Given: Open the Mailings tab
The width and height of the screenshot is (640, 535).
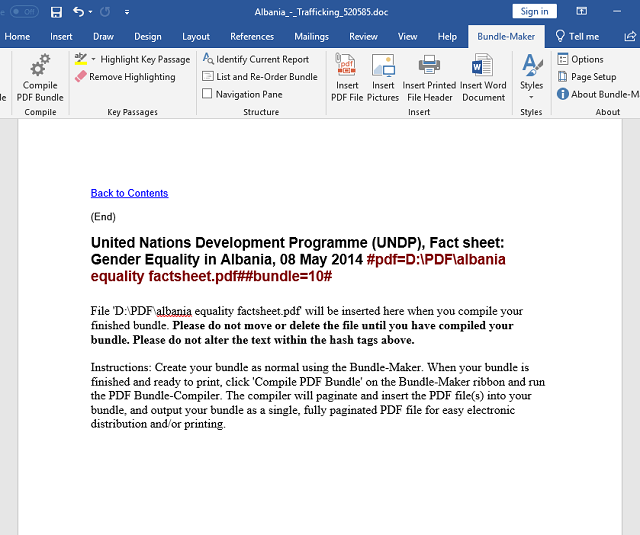Looking at the screenshot, I should click(x=311, y=36).
